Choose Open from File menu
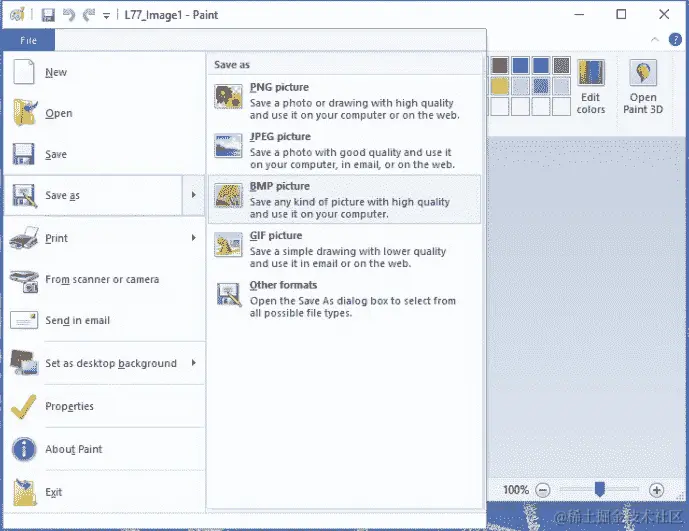Screen dimensions: 689x531 coord(104,113)
